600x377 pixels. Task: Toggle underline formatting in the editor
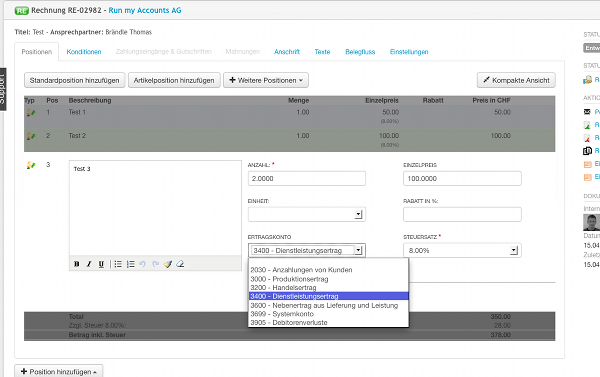pyautogui.click(x=101, y=264)
